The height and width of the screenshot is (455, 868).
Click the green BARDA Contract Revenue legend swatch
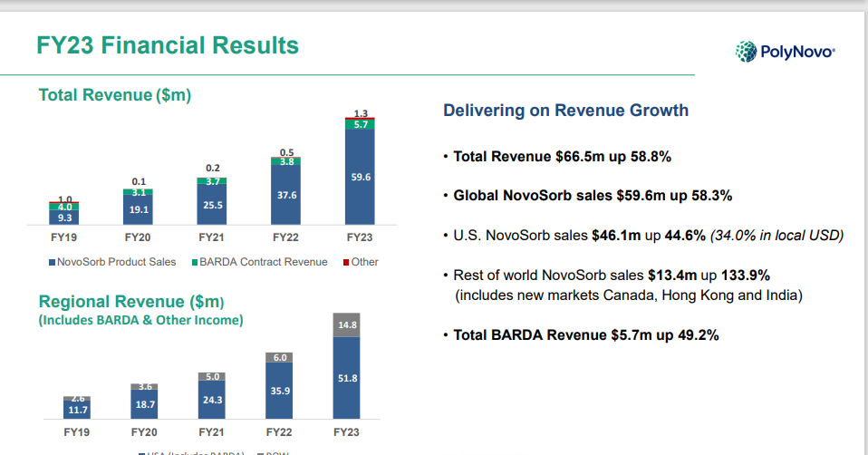[195, 262]
